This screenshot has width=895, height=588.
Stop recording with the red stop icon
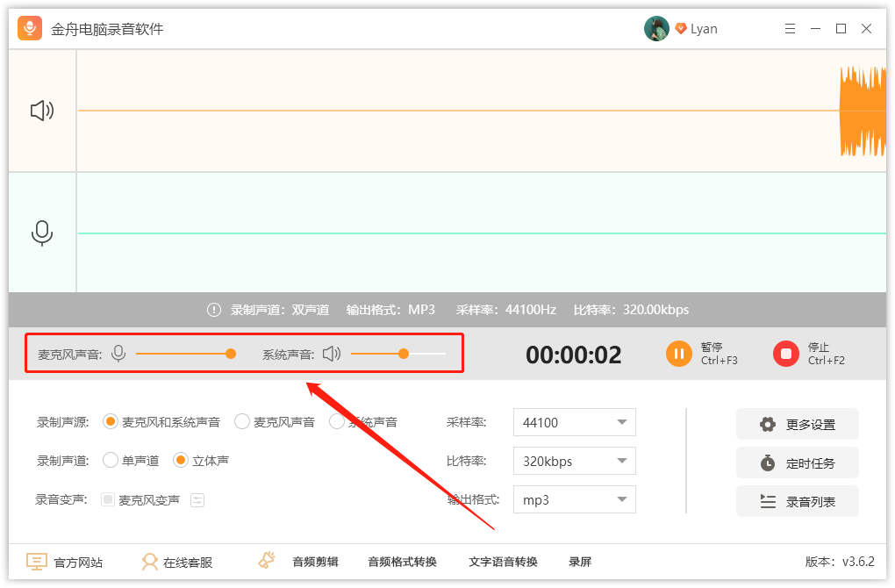pyautogui.click(x=785, y=354)
